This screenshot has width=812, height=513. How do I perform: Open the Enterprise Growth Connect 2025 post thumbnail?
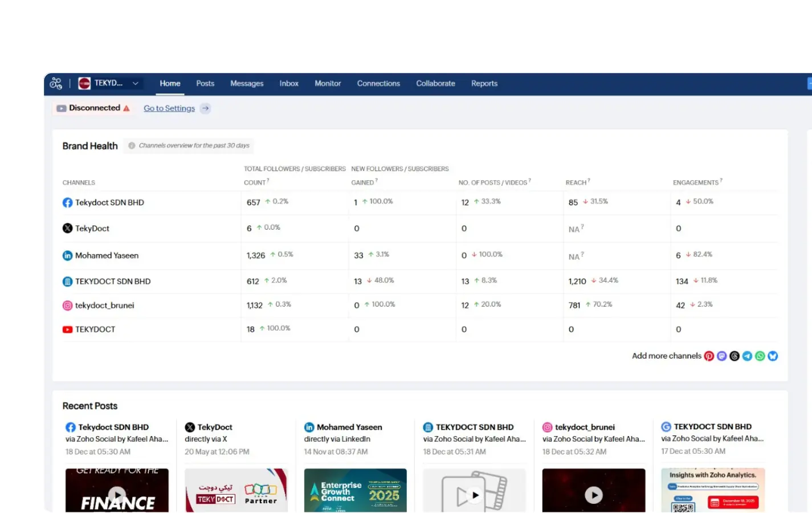[x=355, y=490]
